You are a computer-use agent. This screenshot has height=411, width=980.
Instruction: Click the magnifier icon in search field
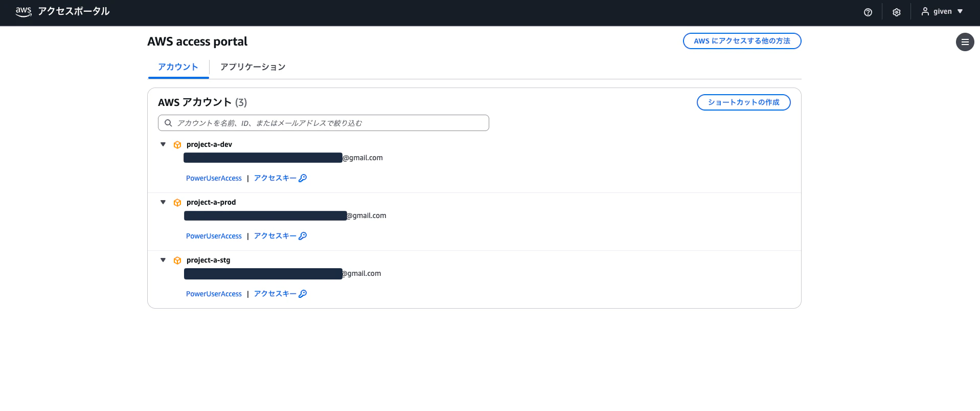[168, 123]
